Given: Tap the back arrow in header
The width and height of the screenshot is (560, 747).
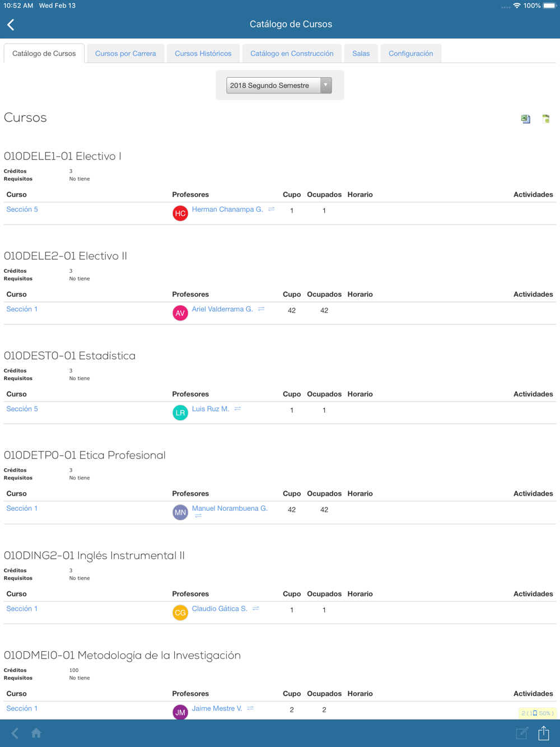Looking at the screenshot, I should (11, 25).
